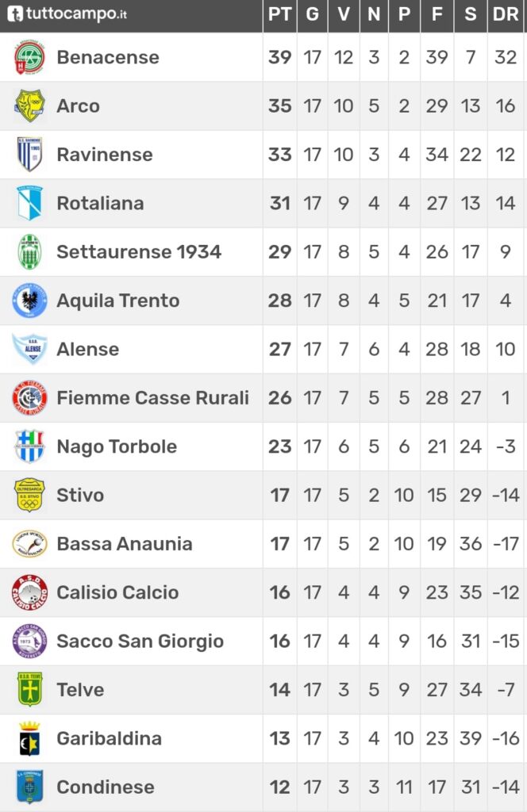This screenshot has height=812, width=527.
Task: Click the F goals-for column header
Action: pos(437,14)
